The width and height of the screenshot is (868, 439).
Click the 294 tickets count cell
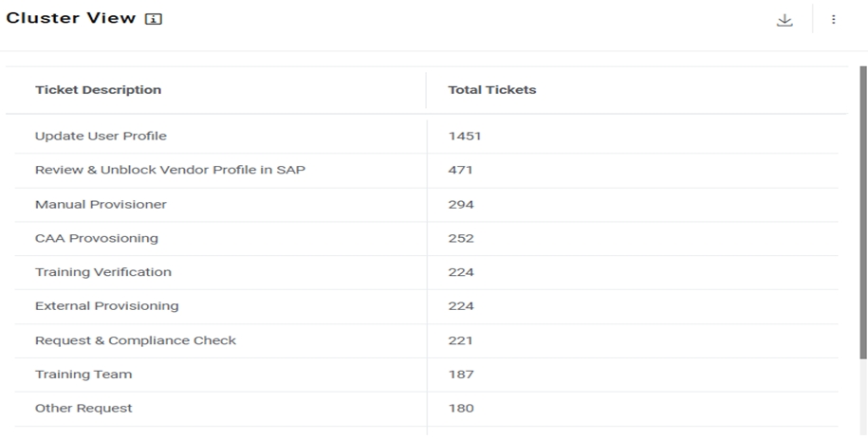click(460, 204)
